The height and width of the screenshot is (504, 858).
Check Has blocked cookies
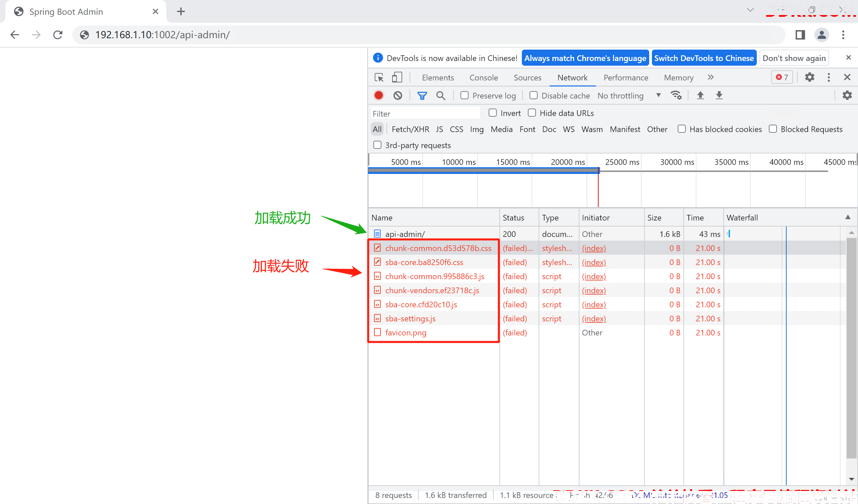tap(682, 129)
